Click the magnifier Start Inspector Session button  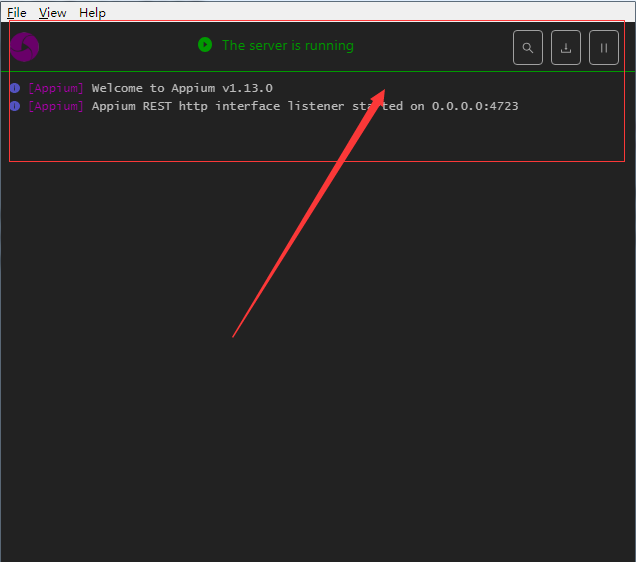528,48
